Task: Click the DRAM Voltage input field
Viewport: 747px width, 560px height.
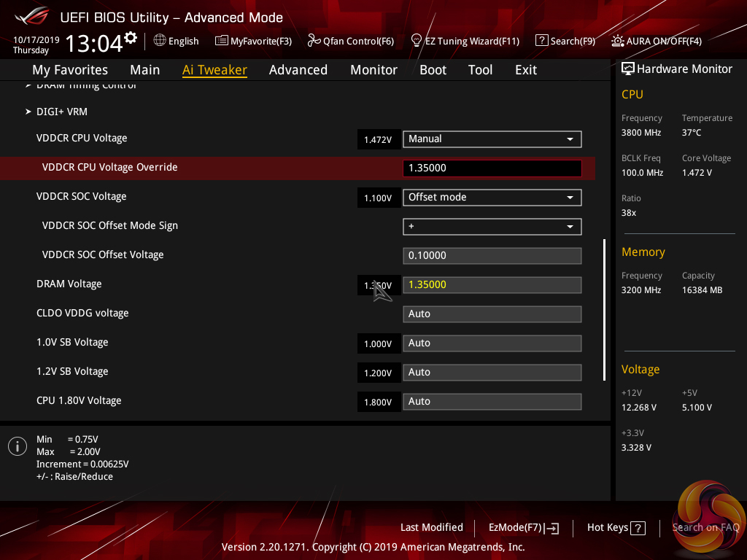Action: [x=492, y=284]
